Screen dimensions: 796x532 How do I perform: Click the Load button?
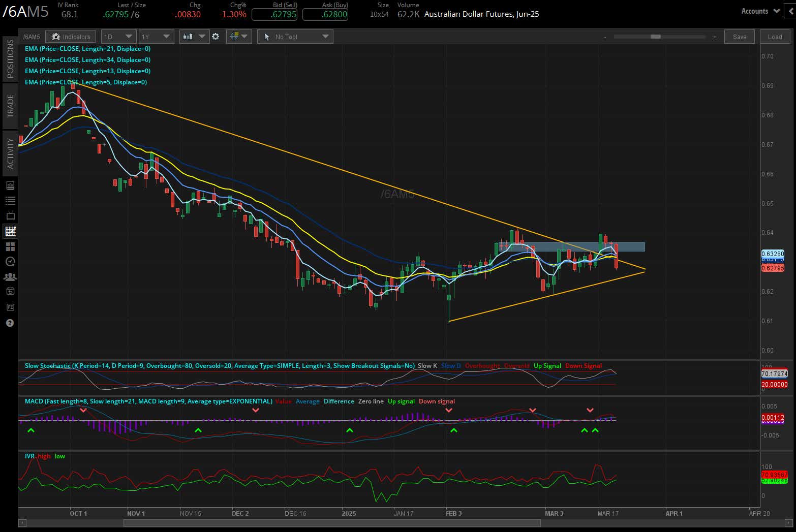(x=775, y=36)
